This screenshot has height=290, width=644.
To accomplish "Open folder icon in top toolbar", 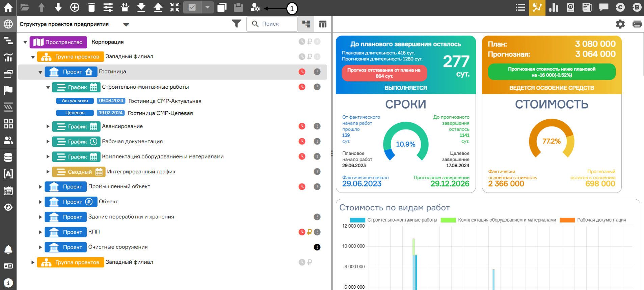I will click(x=25, y=7).
